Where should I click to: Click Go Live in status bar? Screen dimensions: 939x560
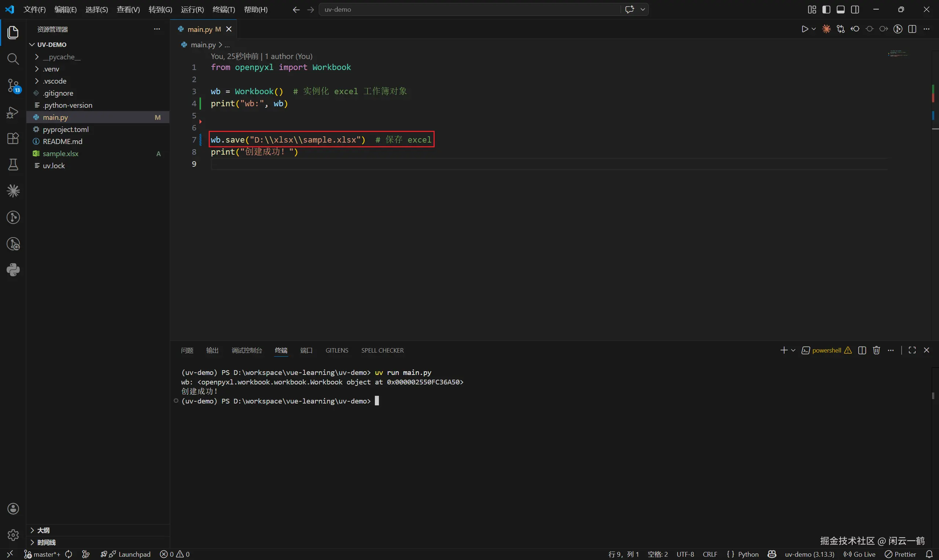pyautogui.click(x=860, y=554)
